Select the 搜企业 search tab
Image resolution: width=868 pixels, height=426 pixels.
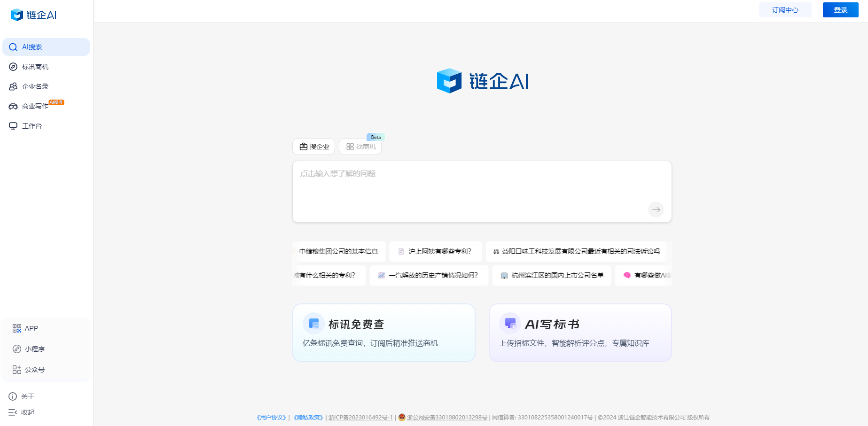pyautogui.click(x=313, y=147)
